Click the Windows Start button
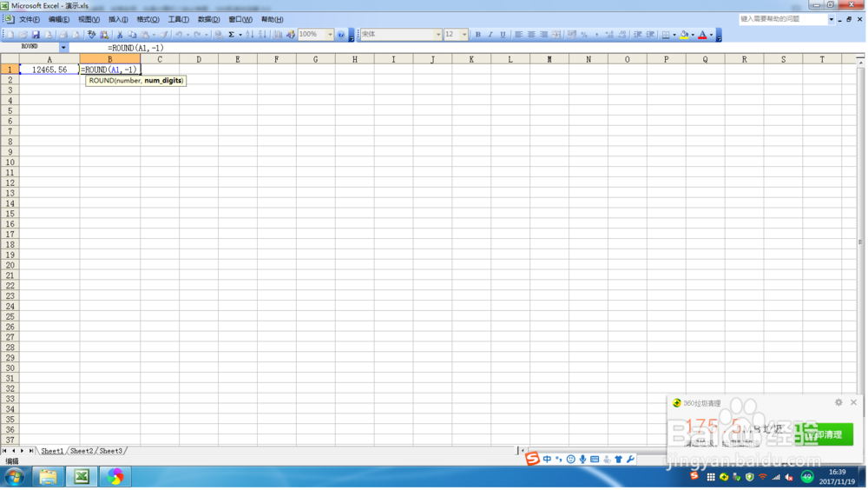 pyautogui.click(x=15, y=477)
